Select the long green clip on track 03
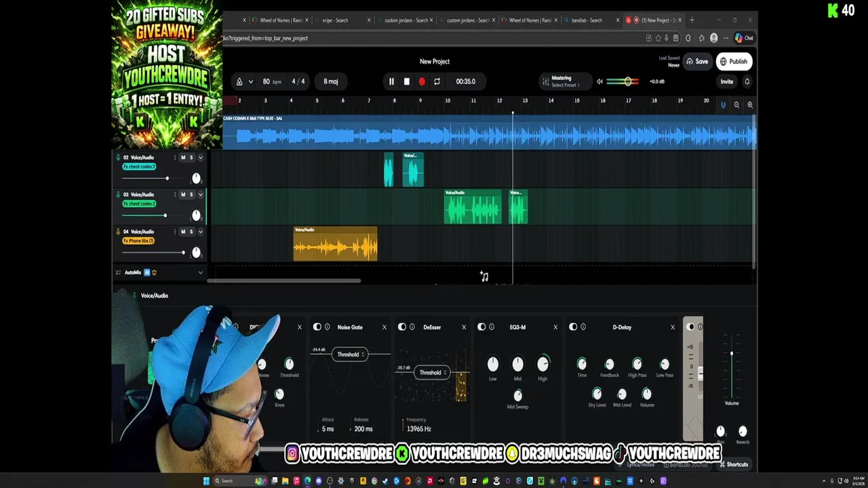This screenshot has height=488, width=868. [x=473, y=207]
